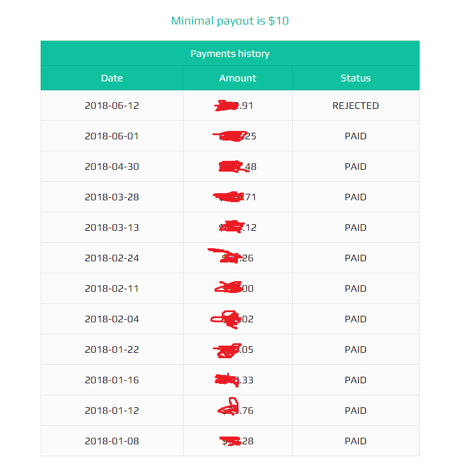
Task: Click the 2018-01-08 date cell
Action: (x=112, y=441)
